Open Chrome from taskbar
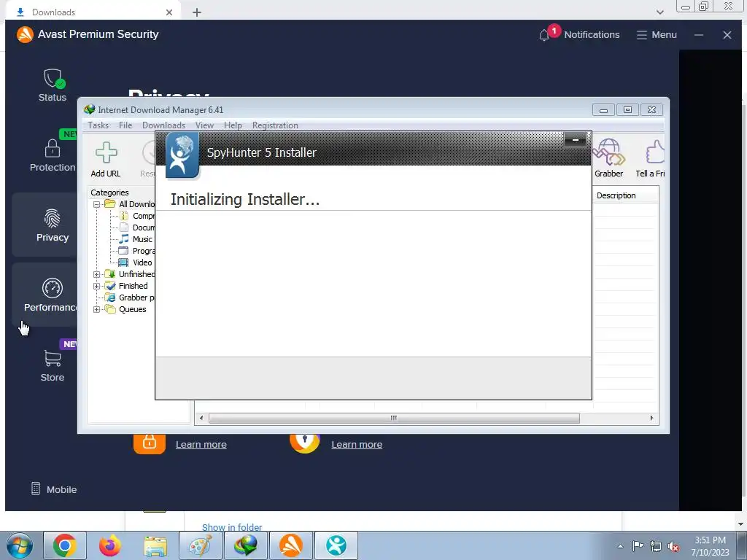The image size is (747, 560). [65, 545]
